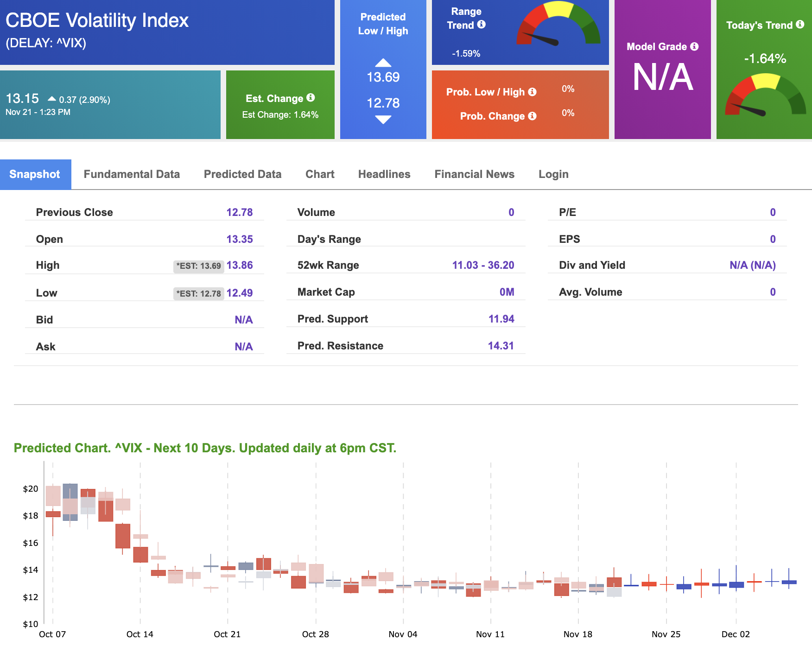Viewport: 812px width, 646px height.
Task: Open the Financial News tab
Action: click(474, 174)
